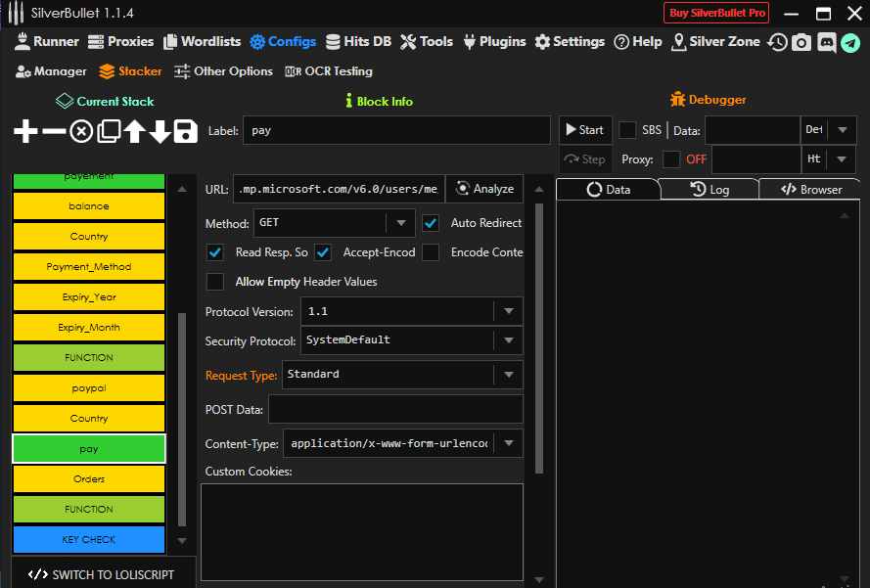Image resolution: width=870 pixels, height=588 pixels.
Task: Open the Plugins section
Action: click(494, 42)
